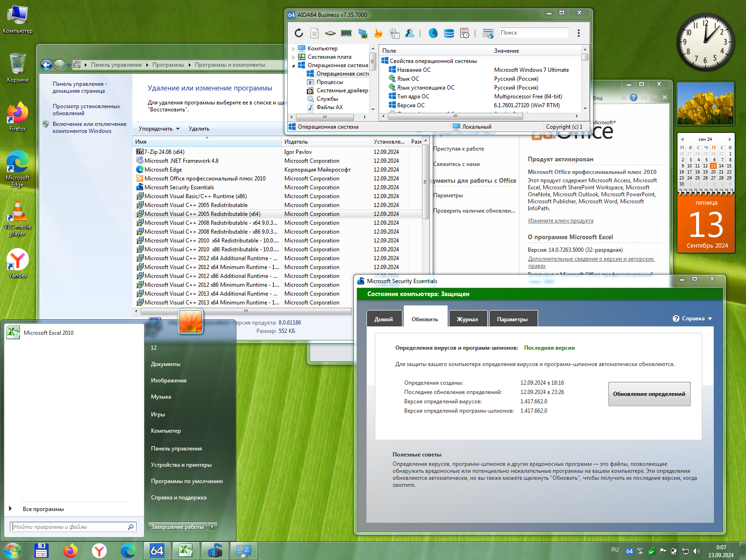Open the AIDA64 three-dot menu
The height and width of the screenshot is (560, 746).
pos(579,33)
